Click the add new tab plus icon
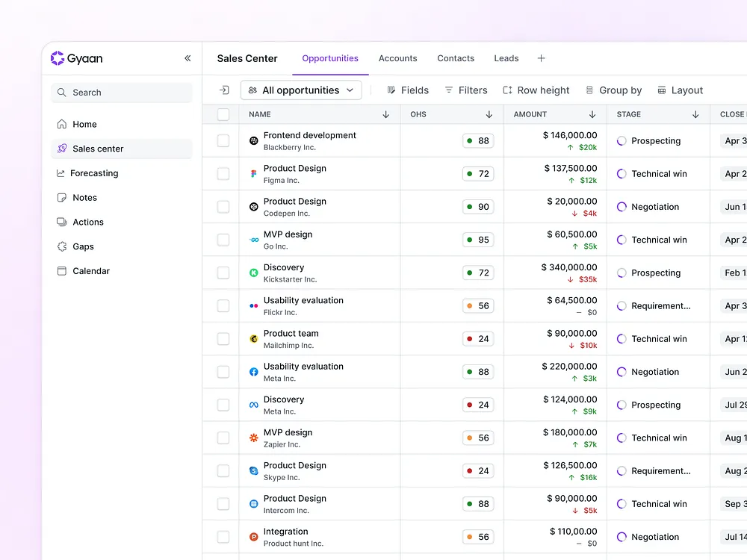This screenshot has height=560, width=747. coord(542,58)
